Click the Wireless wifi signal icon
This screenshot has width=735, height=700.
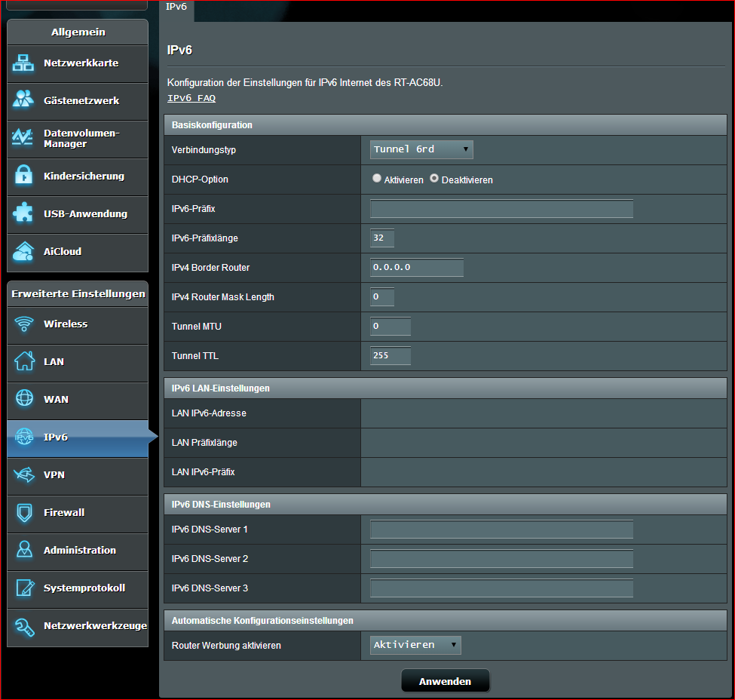point(24,324)
